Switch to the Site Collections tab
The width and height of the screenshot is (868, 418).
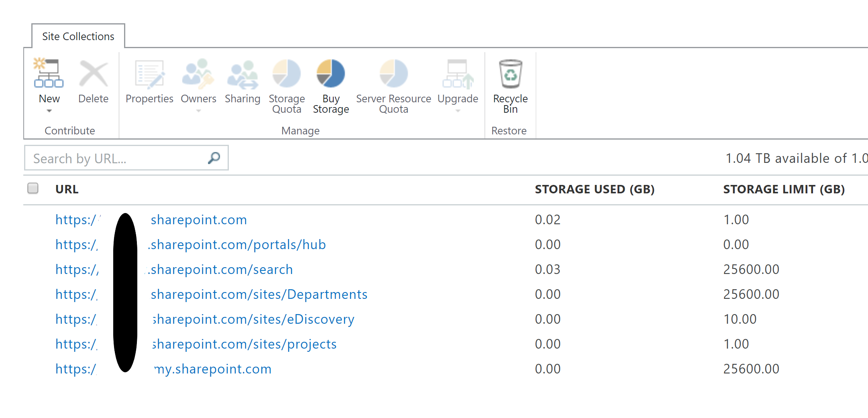click(78, 36)
